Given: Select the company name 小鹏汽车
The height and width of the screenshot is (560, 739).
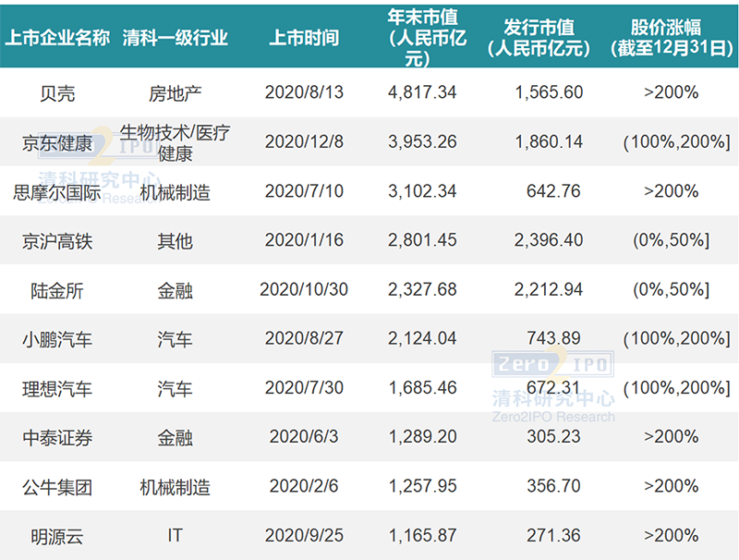Looking at the screenshot, I should (57, 339).
